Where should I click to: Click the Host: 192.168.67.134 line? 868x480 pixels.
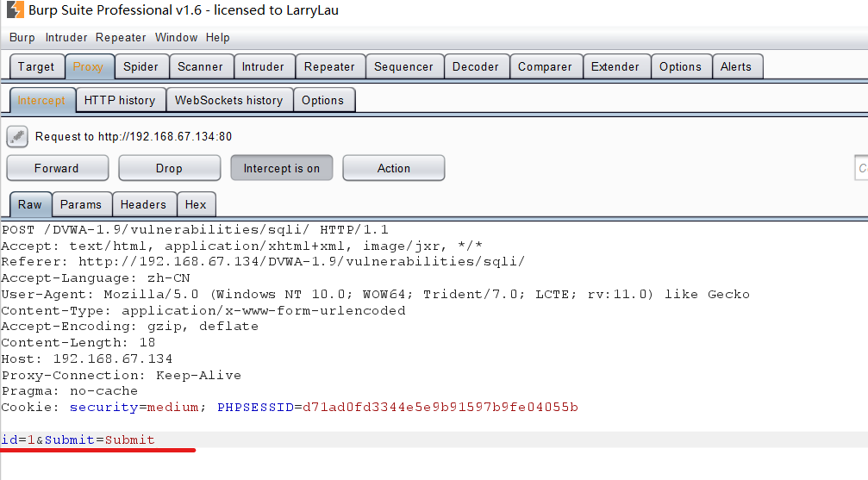point(87,358)
